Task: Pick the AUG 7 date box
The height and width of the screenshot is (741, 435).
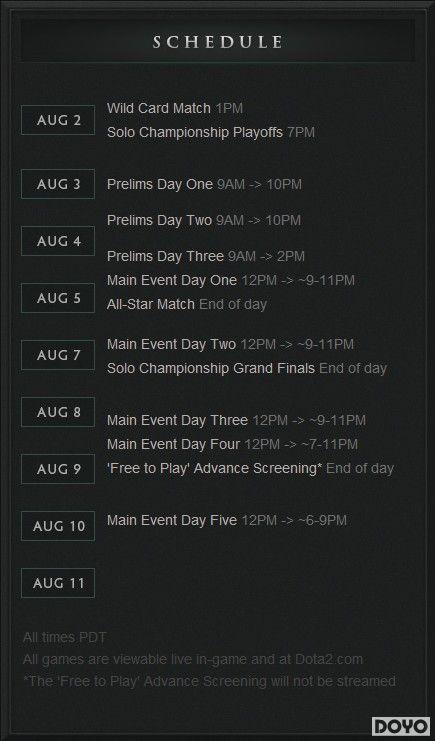Action: 58,355
